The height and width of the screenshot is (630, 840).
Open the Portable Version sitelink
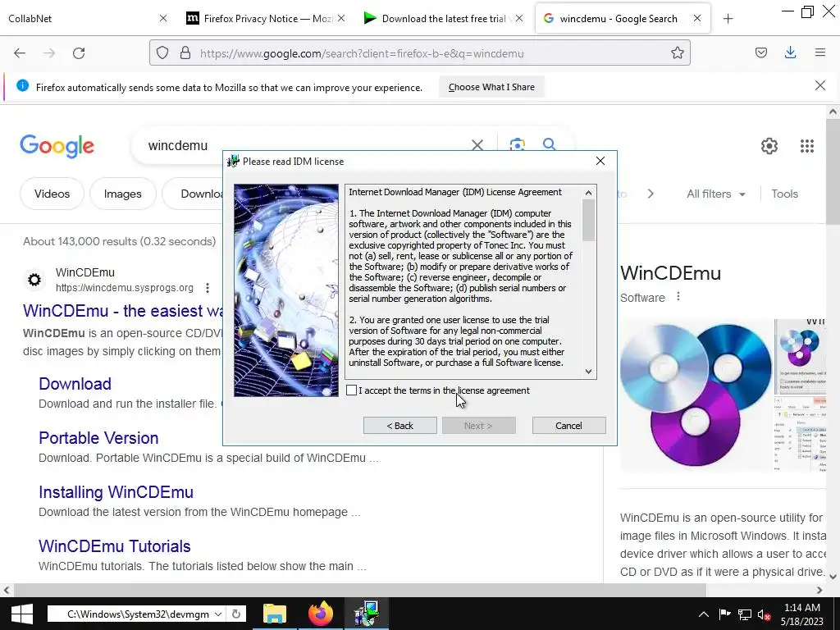[x=98, y=438]
